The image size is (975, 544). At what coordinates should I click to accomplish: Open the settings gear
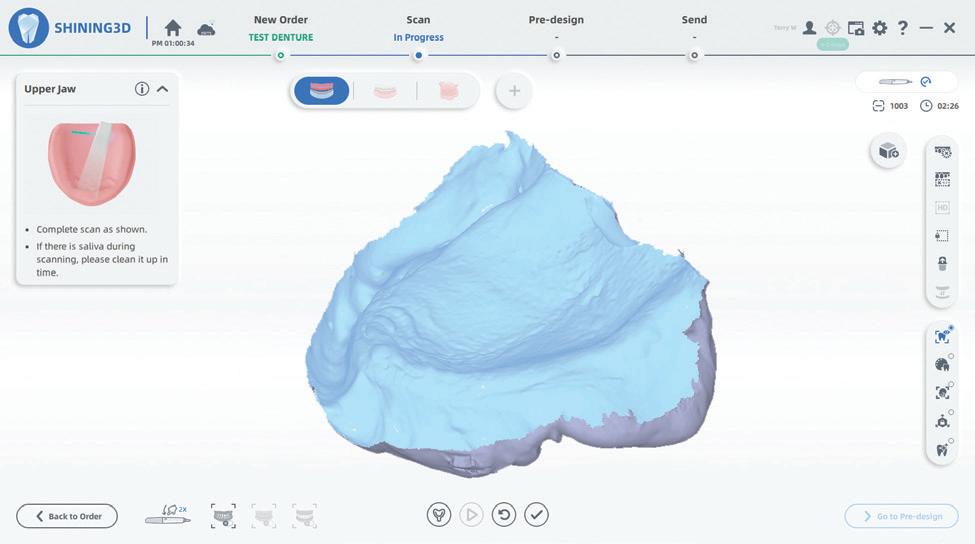(x=879, y=28)
